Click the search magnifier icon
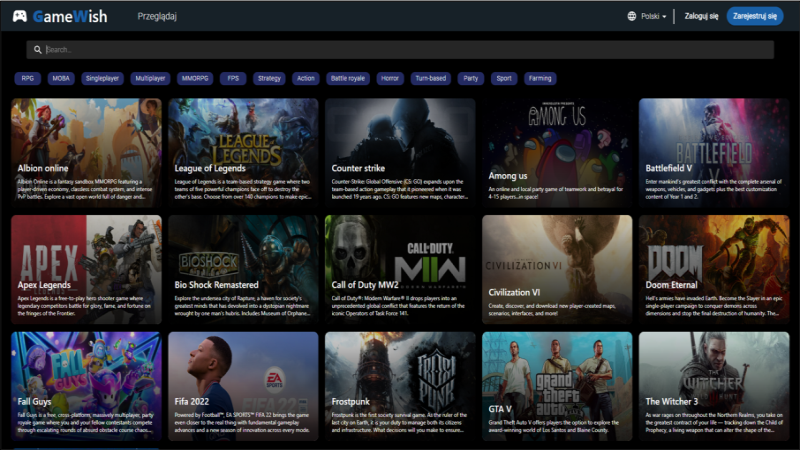Screen dimensions: 800x450 [x=37, y=49]
